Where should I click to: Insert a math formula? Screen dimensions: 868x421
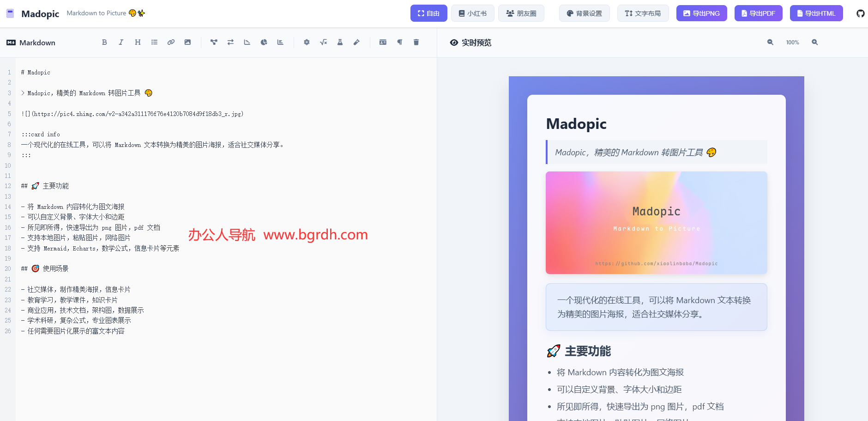coord(323,42)
